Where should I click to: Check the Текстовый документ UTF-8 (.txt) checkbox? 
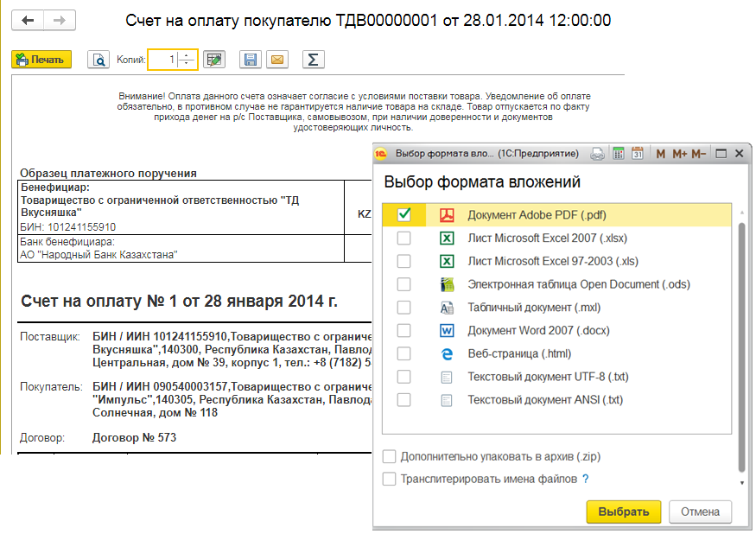point(404,377)
